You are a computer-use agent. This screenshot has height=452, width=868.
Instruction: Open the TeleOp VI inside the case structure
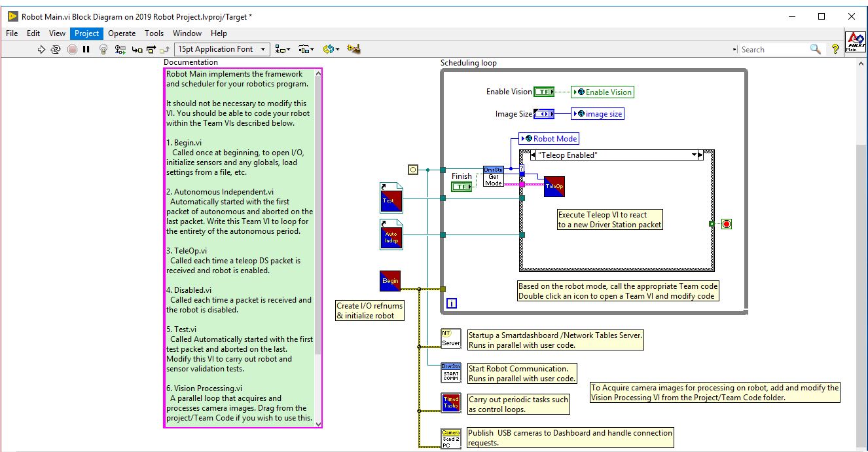point(556,186)
